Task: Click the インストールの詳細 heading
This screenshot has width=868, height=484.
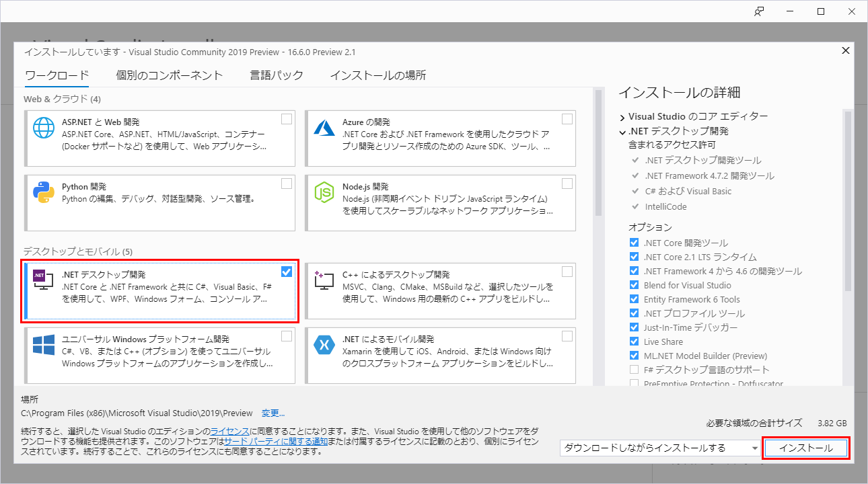Action: (679, 92)
